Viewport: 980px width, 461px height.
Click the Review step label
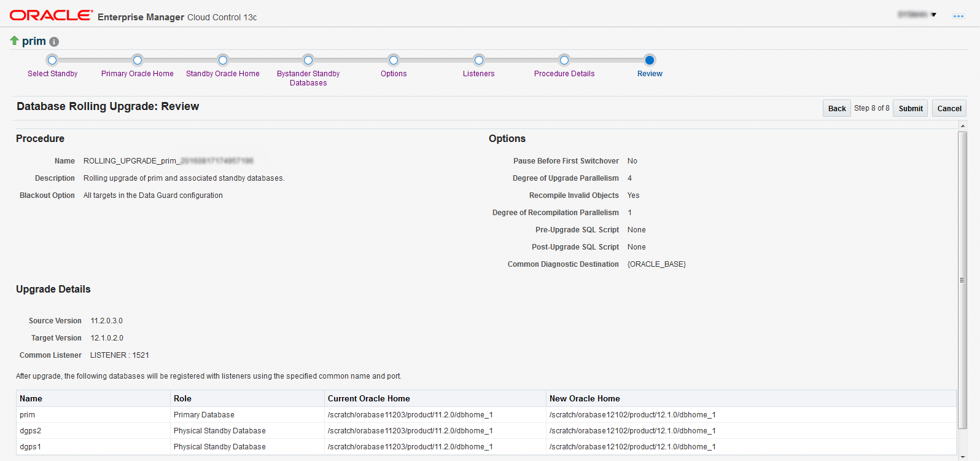[x=650, y=74]
